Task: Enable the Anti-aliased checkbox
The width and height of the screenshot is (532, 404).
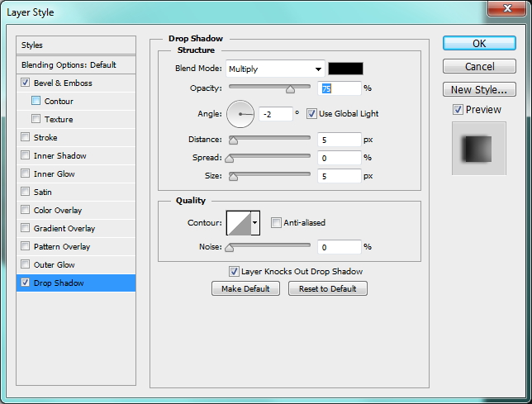Action: 276,222
